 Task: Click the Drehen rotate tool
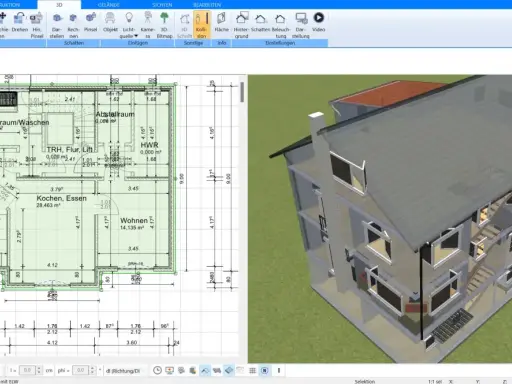tap(20, 23)
